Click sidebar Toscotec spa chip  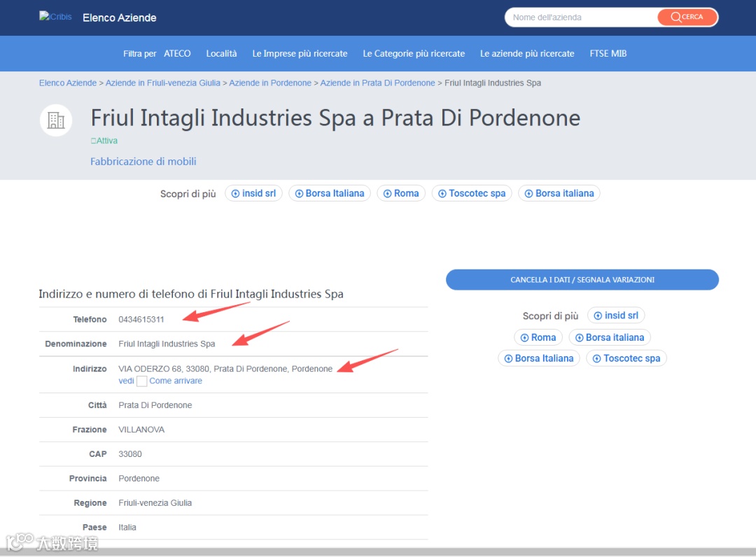tap(626, 358)
